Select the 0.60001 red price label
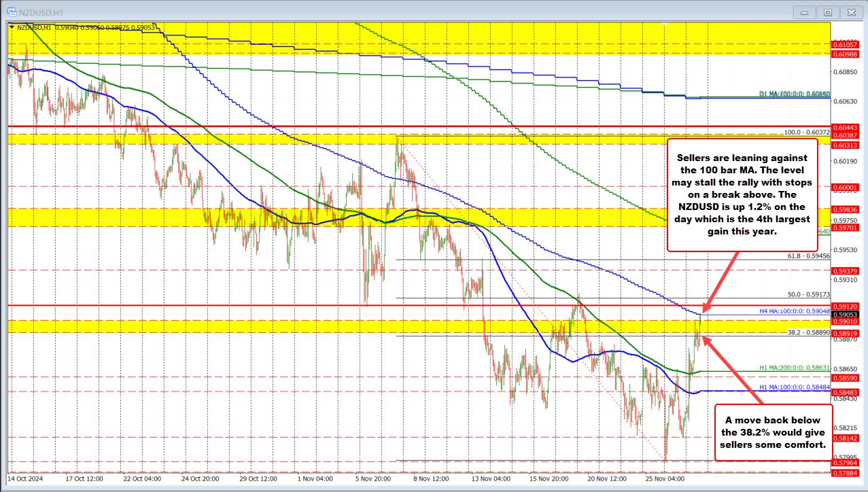The width and height of the screenshot is (868, 492). tap(844, 187)
